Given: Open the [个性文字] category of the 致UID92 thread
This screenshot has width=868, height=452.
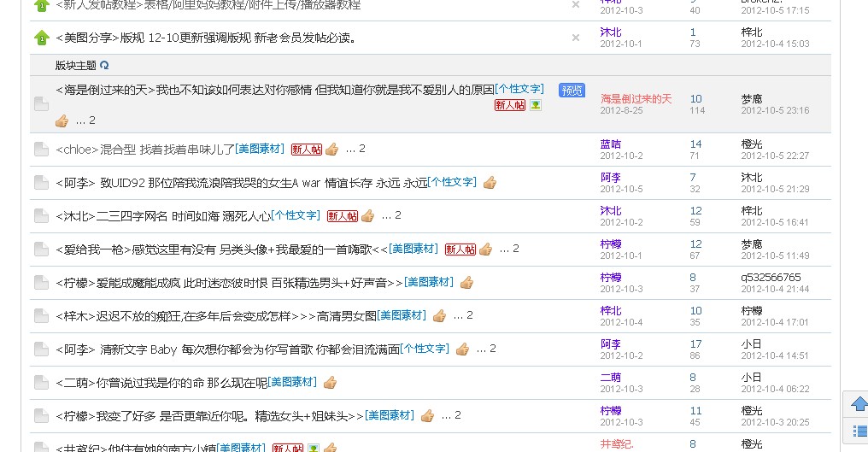Looking at the screenshot, I should [452, 182].
